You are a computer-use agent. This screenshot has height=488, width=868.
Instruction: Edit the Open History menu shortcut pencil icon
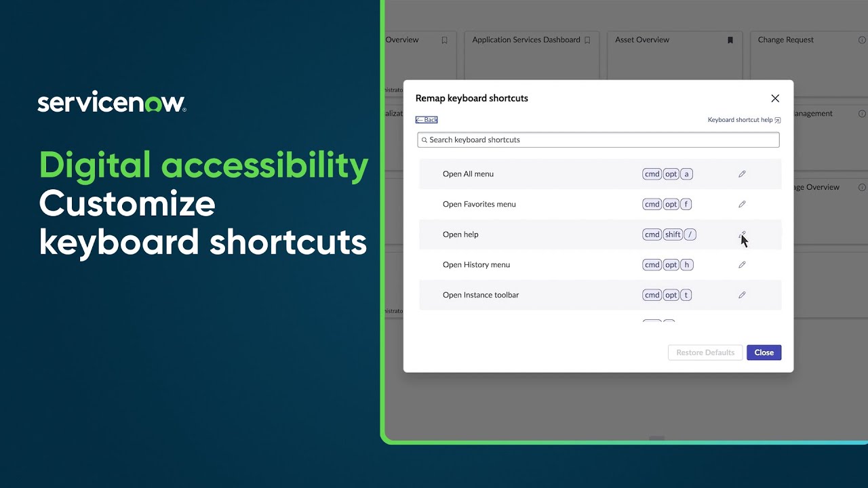(742, 264)
